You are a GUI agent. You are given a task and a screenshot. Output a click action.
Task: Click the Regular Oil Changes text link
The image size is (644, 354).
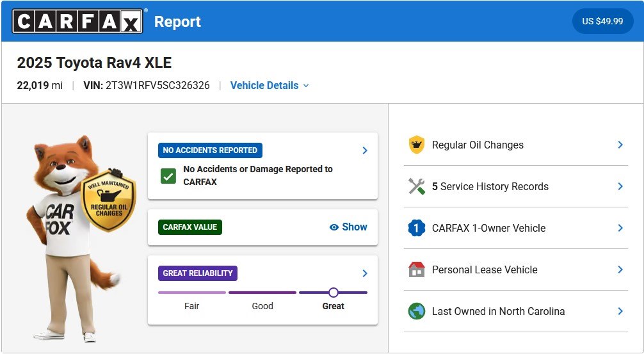coord(478,145)
